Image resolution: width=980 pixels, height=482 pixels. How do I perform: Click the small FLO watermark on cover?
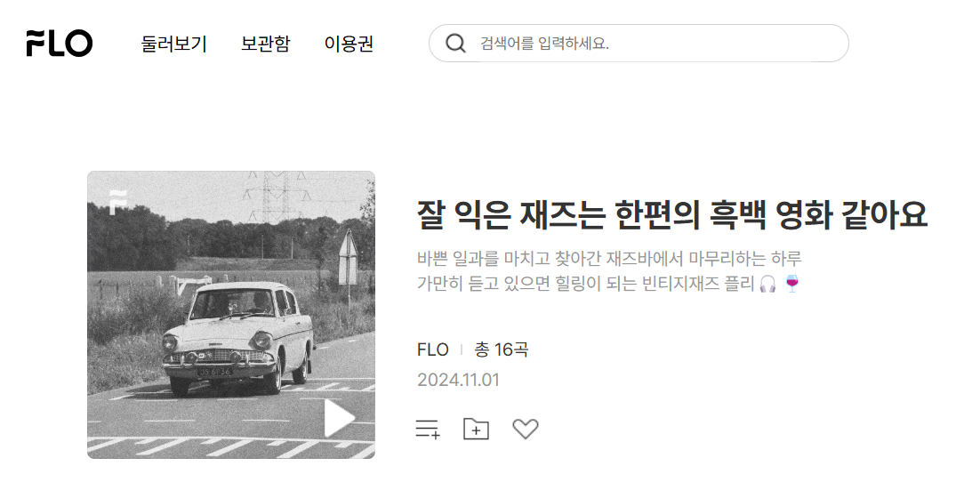[x=116, y=202]
